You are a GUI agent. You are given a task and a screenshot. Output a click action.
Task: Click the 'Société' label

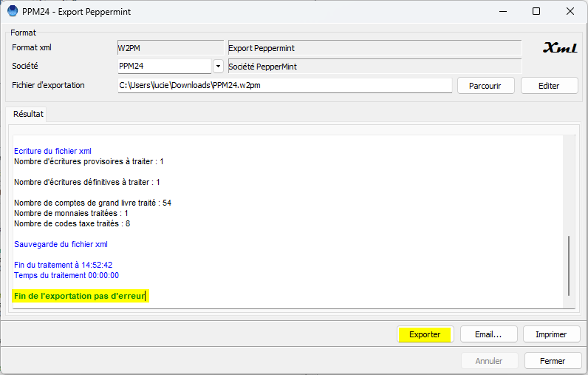point(25,66)
